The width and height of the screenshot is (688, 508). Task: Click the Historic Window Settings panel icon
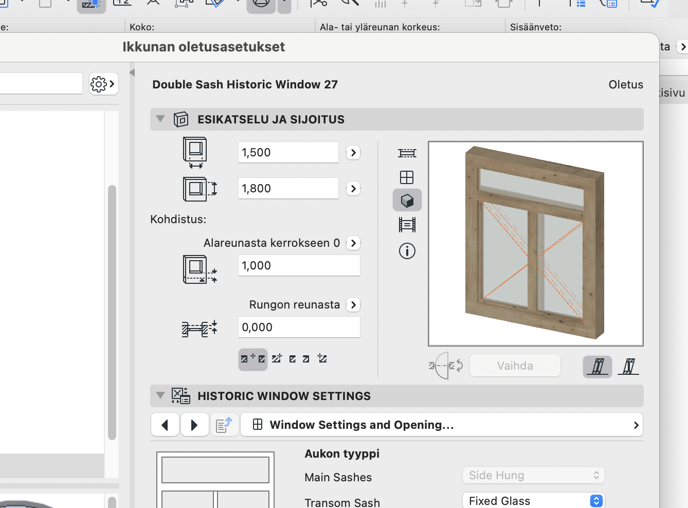(x=181, y=396)
